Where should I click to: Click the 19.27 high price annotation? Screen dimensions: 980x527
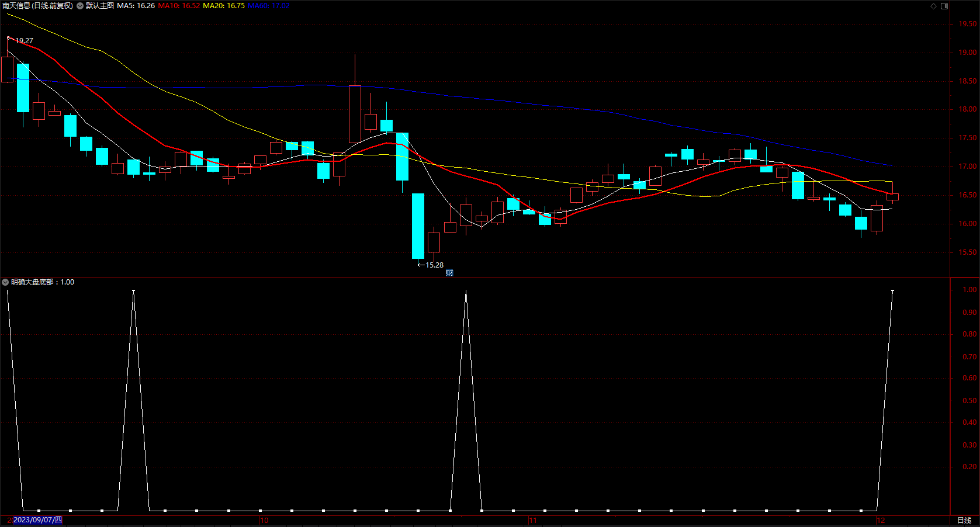point(24,41)
